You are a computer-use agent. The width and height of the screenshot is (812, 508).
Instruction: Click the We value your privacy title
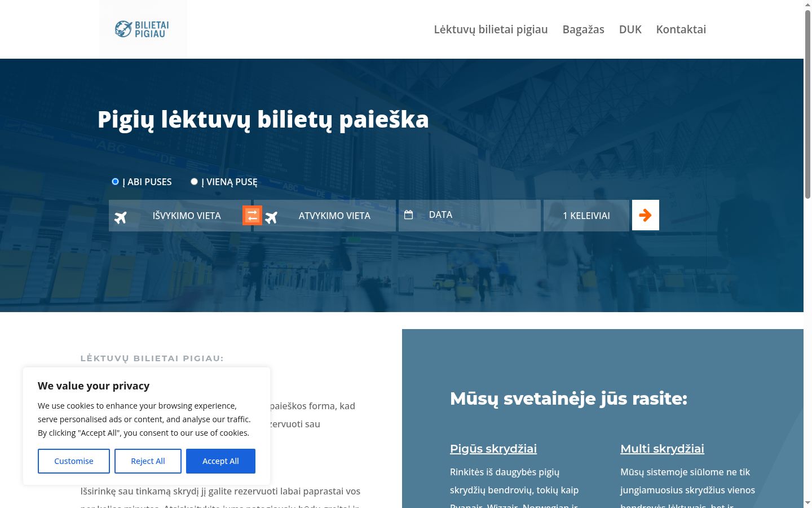pyautogui.click(x=94, y=386)
